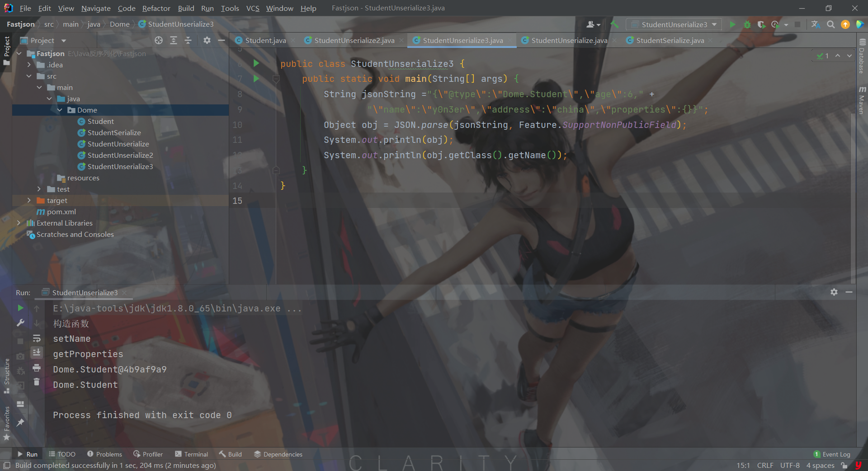This screenshot has width=868, height=471.
Task: Collapse the Dome package
Action: [60, 110]
